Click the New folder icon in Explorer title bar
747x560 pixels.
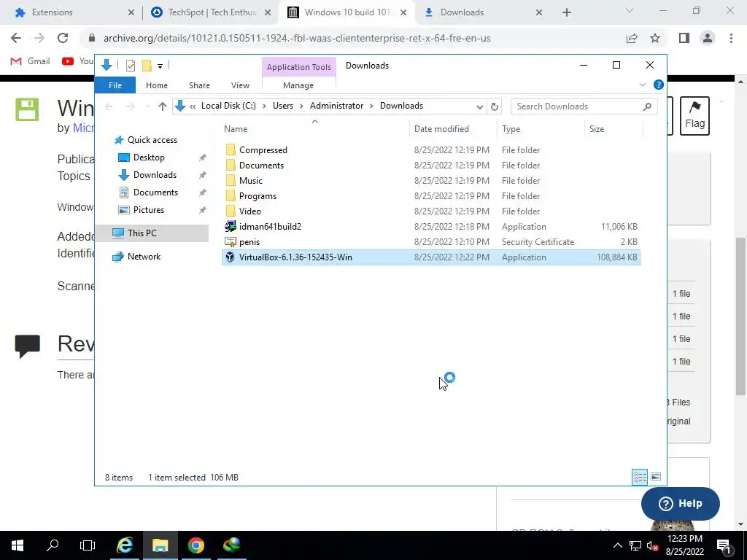(x=147, y=66)
